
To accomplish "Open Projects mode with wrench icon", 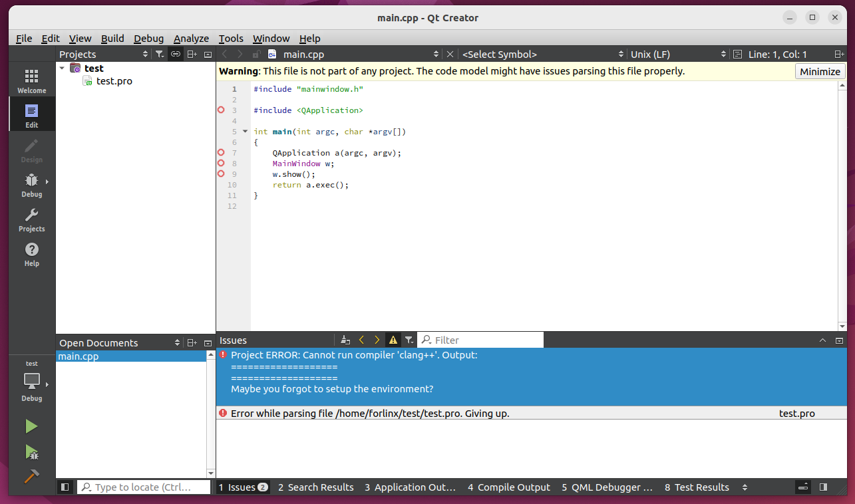I will [x=31, y=219].
